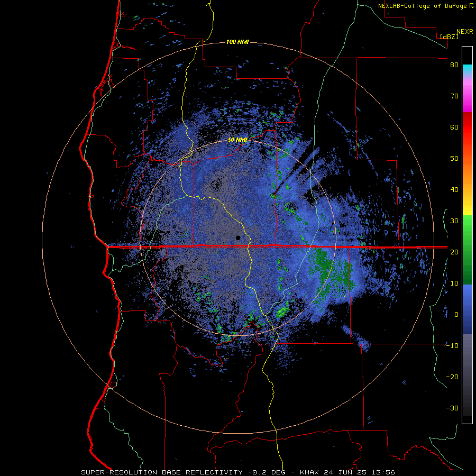Click the 0 value on the dBZ scale

pyautogui.click(x=456, y=315)
